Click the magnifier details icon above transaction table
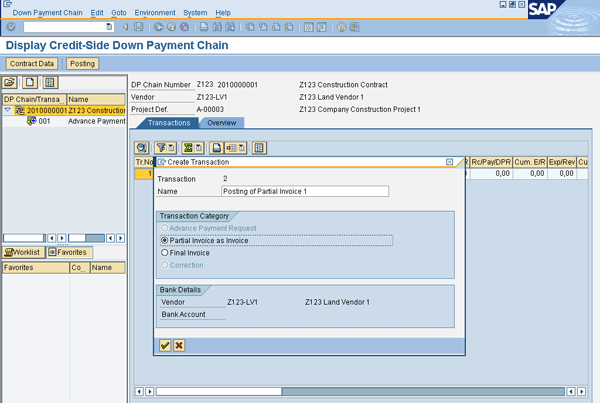600x403 pixels. [x=143, y=148]
